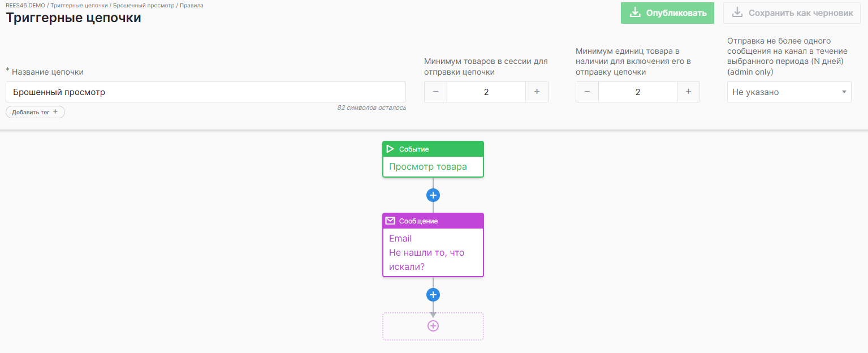Viewport: 868px width, 353px height.
Task: Decrease minimum units in stock value
Action: [x=588, y=92]
